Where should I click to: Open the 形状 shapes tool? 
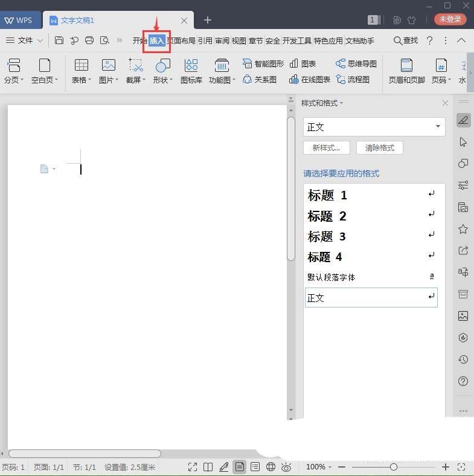(162, 71)
